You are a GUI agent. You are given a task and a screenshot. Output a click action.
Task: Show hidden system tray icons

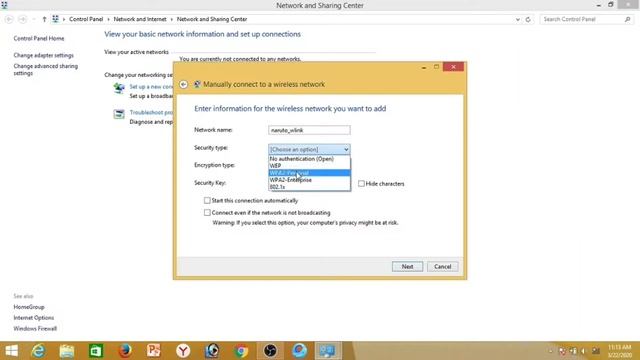(x=551, y=351)
